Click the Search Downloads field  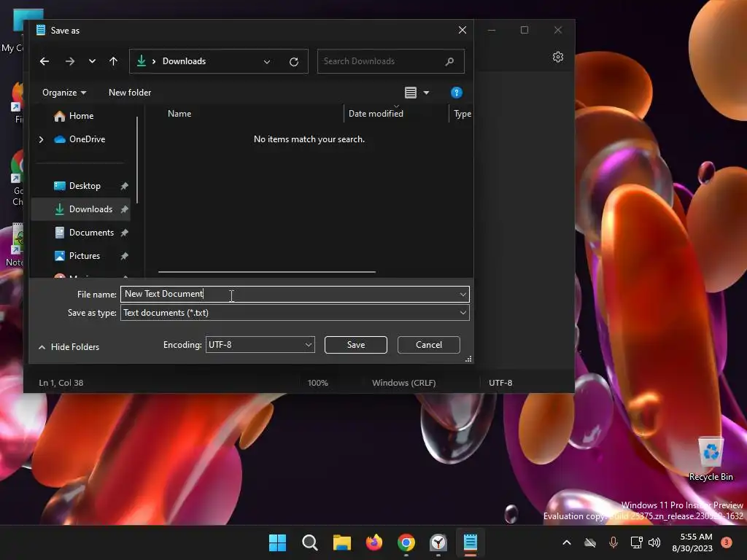pos(391,61)
